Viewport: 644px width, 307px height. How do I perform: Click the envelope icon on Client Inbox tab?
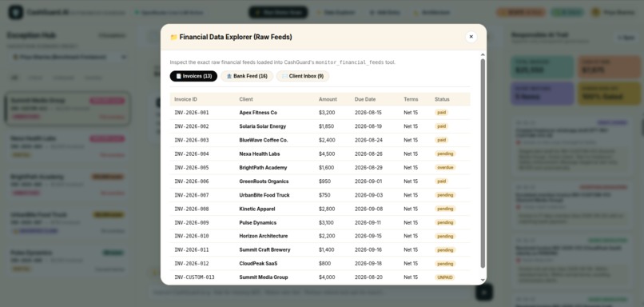tap(284, 76)
